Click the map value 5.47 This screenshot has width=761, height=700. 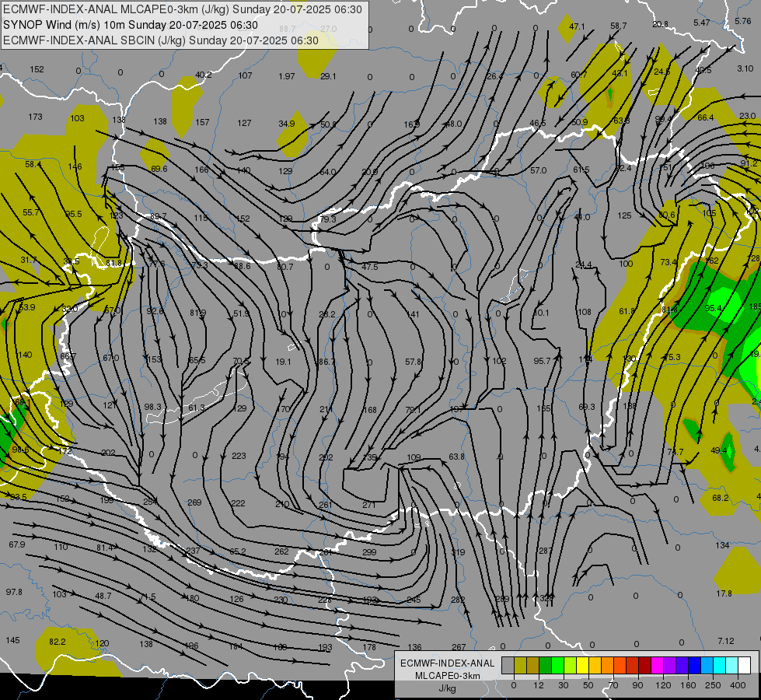[702, 23]
